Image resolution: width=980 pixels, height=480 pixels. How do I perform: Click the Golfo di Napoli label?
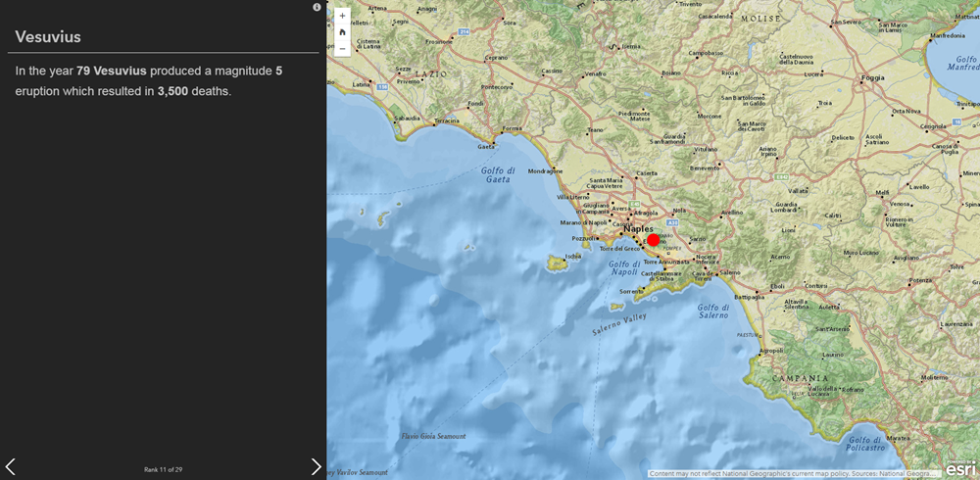point(623,268)
